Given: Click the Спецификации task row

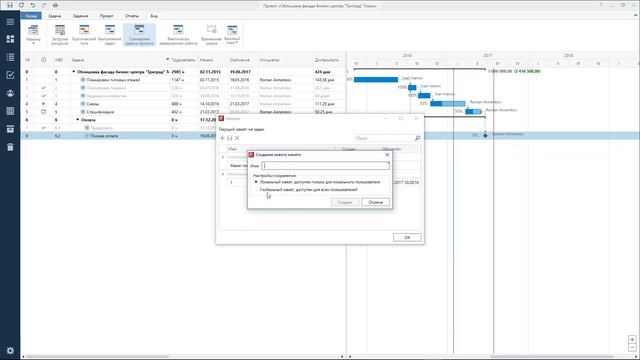Looking at the screenshot, I should pos(183,112).
